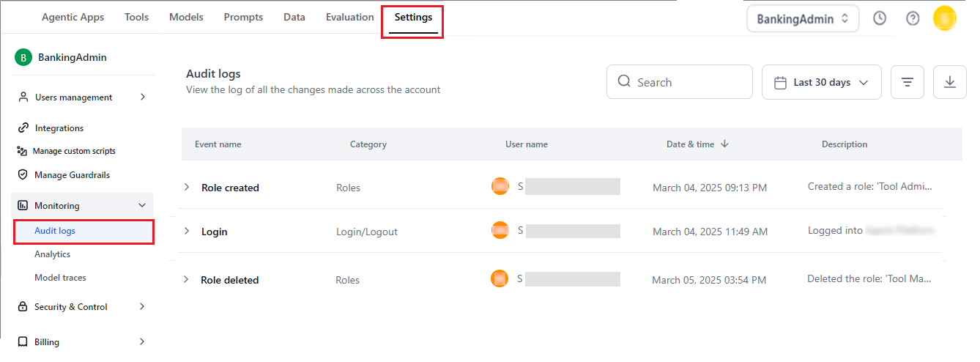Click the download audit logs icon
The width and height of the screenshot is (980, 362).
[950, 82]
